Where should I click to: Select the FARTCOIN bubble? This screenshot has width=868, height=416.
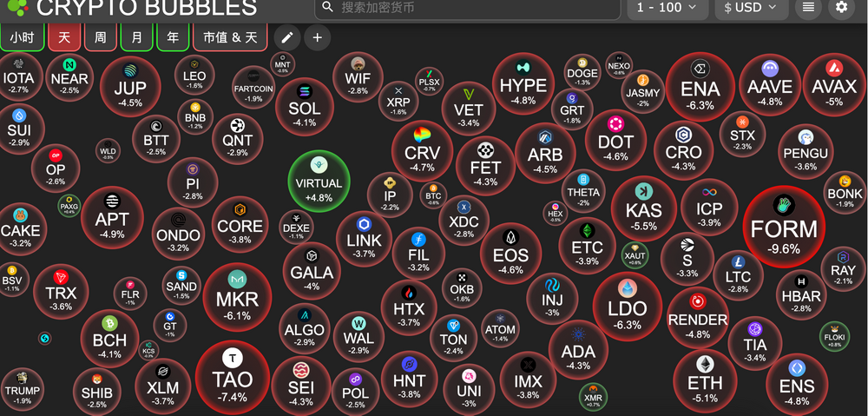coord(253,88)
